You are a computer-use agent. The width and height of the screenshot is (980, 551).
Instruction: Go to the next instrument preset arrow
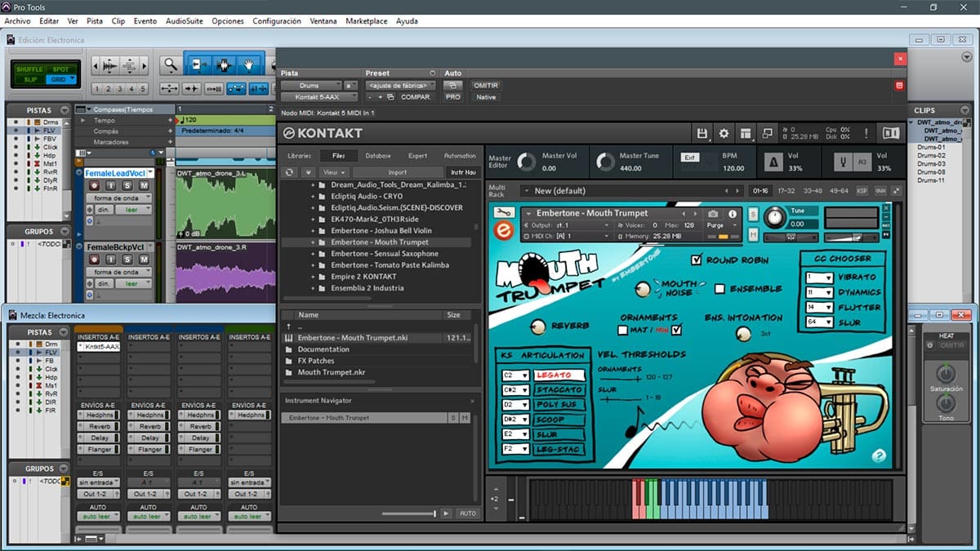pos(695,214)
